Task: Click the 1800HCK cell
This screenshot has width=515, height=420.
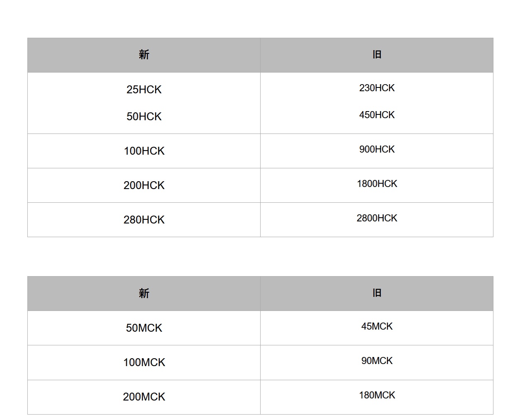Action: pos(377,185)
